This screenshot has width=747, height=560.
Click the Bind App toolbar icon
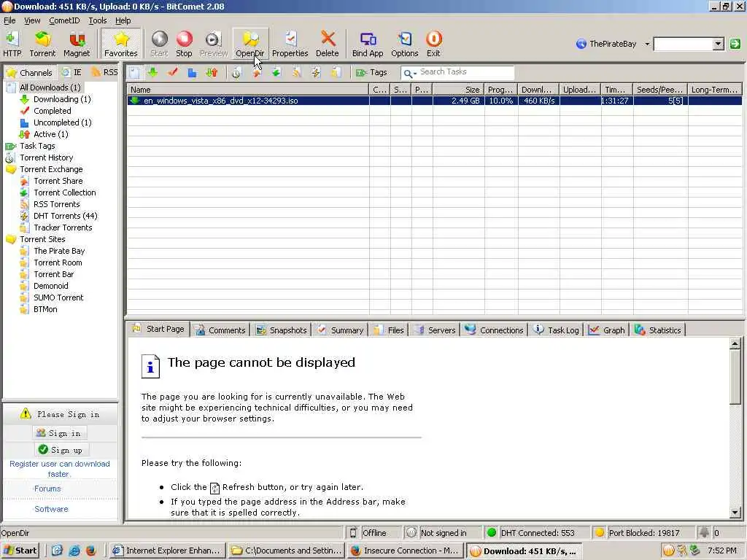(368, 44)
